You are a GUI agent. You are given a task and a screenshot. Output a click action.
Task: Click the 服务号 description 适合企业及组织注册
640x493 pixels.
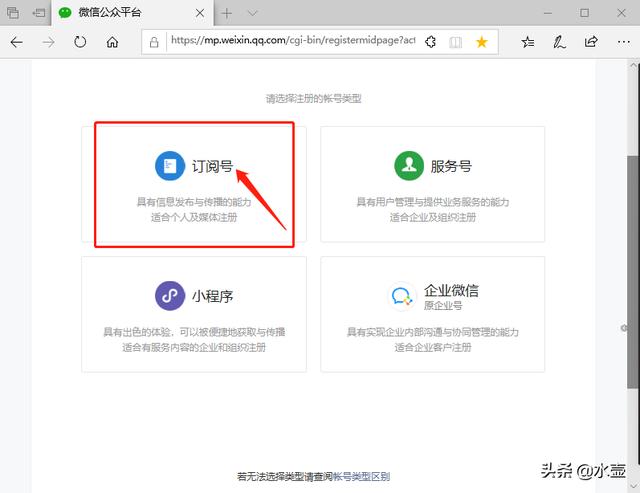tap(433, 217)
